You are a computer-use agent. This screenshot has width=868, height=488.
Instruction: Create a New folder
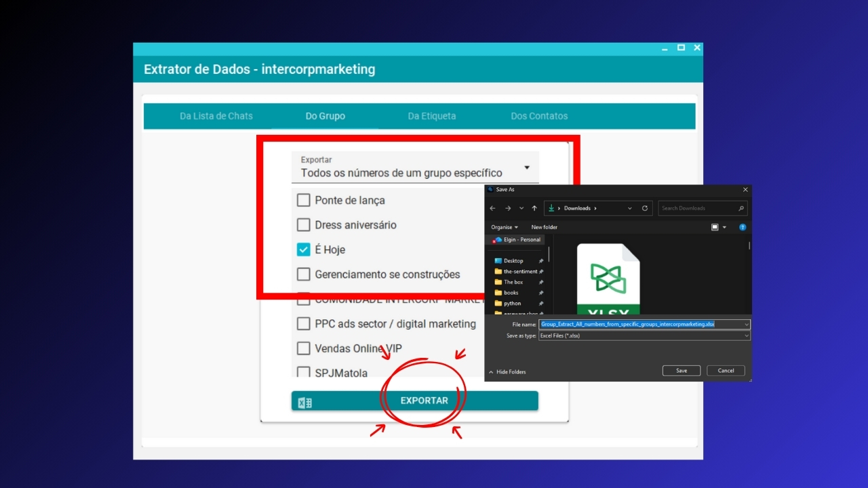[545, 227]
